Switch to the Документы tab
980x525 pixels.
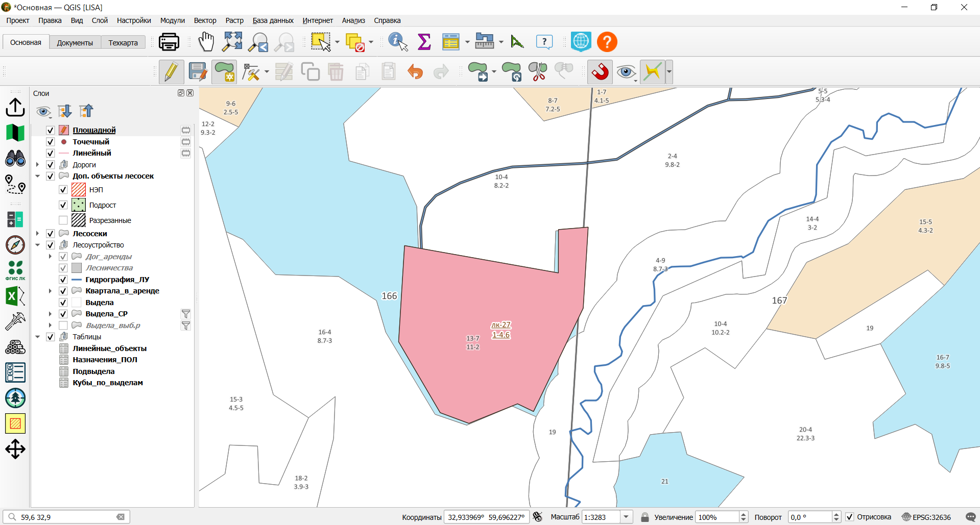(x=75, y=42)
